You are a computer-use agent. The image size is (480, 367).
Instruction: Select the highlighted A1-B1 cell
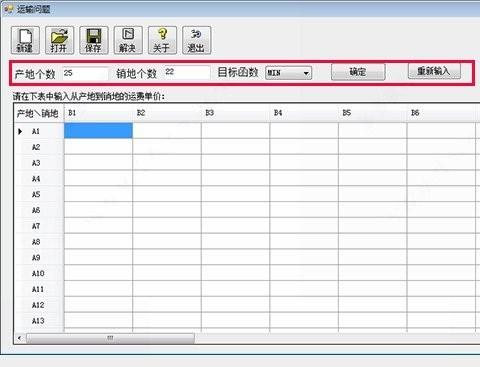[98, 130]
